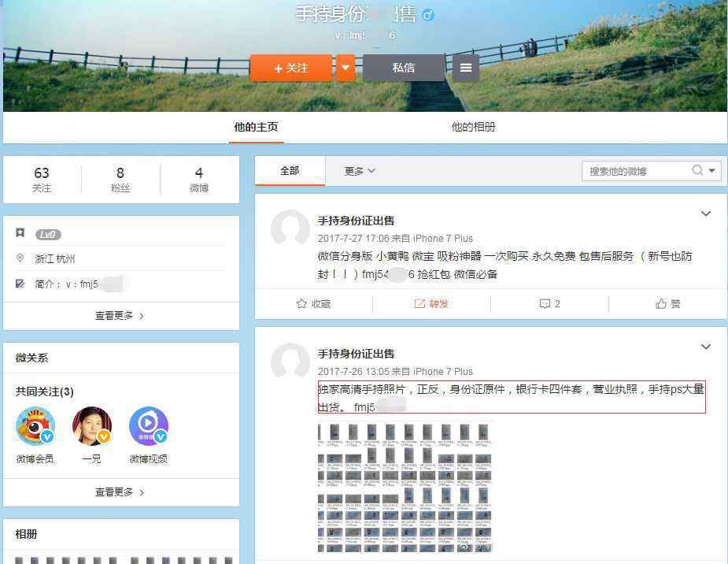This screenshot has height=564, width=728.
Task: Like the first post with 赞 thumb icon
Action: [x=661, y=304]
